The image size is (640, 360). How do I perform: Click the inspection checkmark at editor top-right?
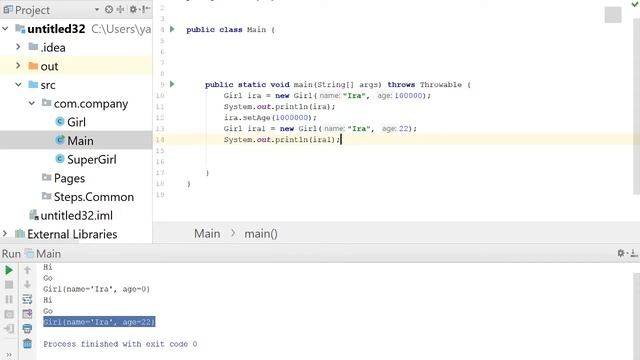[x=635, y=4]
